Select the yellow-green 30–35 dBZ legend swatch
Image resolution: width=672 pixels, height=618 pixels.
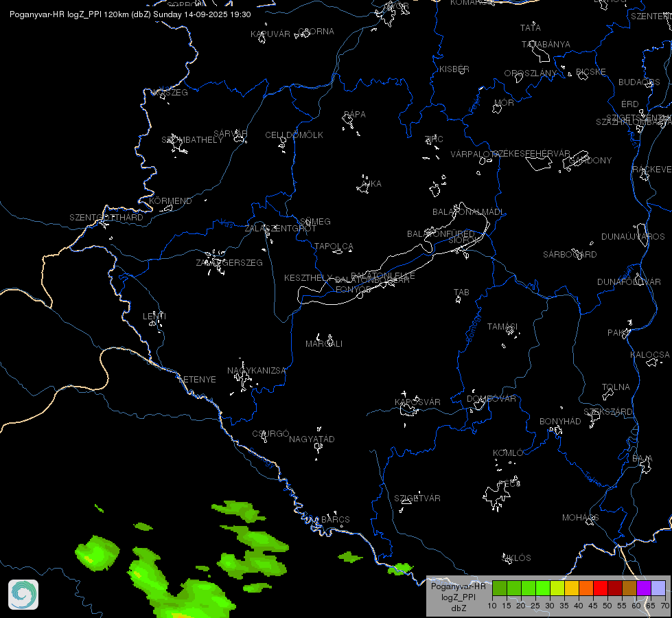557,588
